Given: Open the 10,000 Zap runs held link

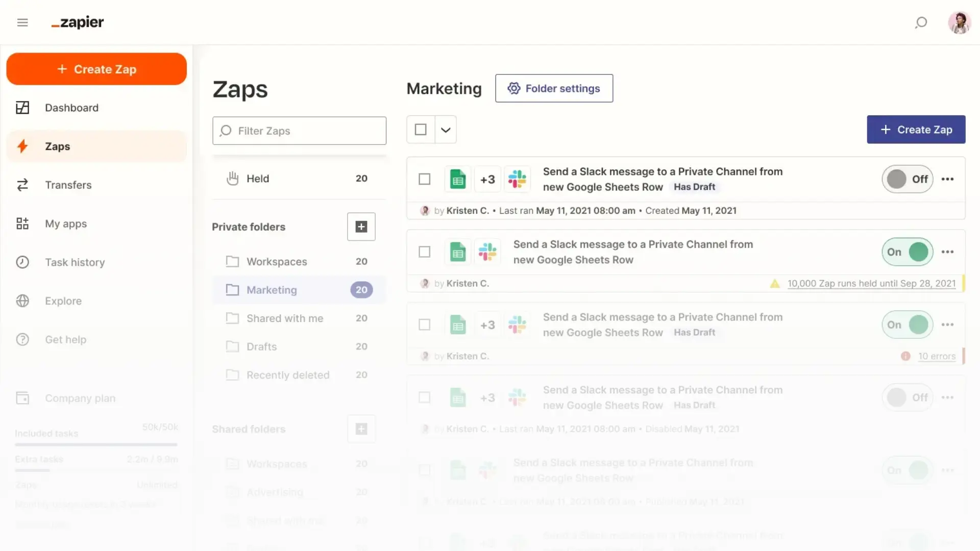Looking at the screenshot, I should click(x=871, y=284).
